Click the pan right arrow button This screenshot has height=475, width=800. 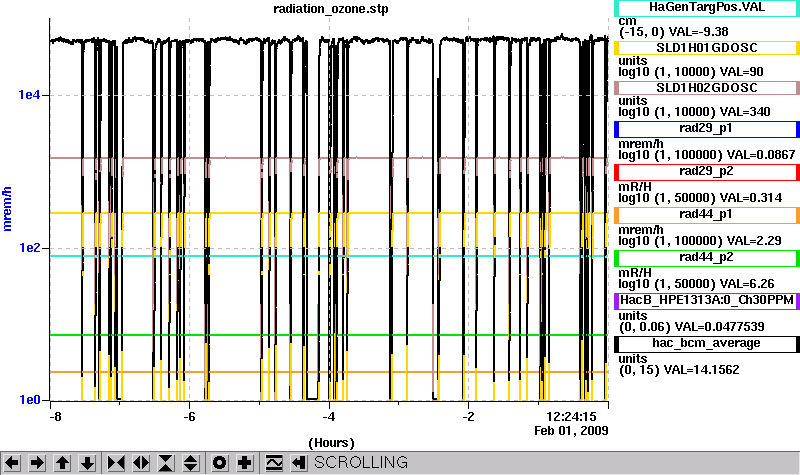[37, 463]
